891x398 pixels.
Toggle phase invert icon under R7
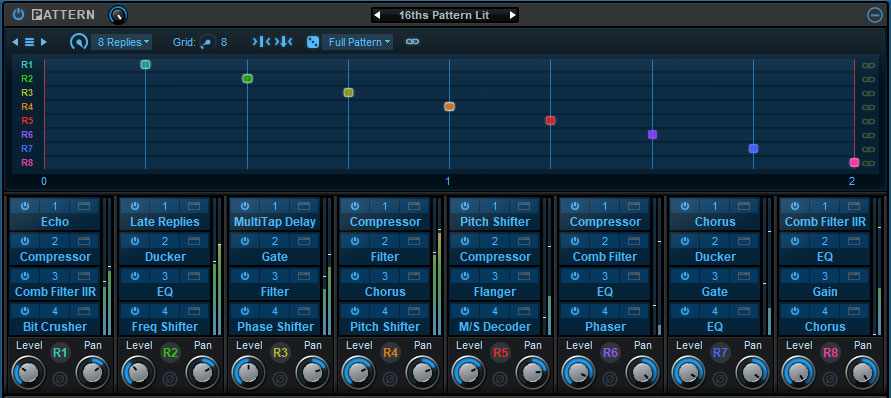coord(720,378)
